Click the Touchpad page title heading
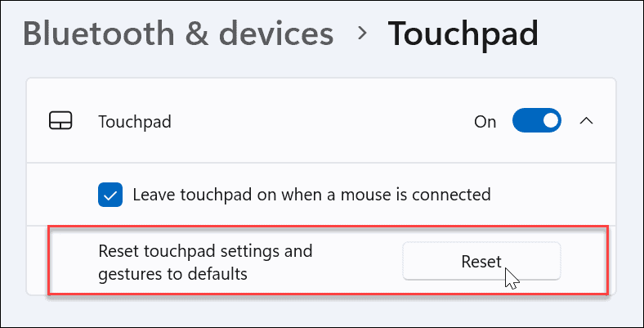This screenshot has height=328, width=644. coord(463,34)
